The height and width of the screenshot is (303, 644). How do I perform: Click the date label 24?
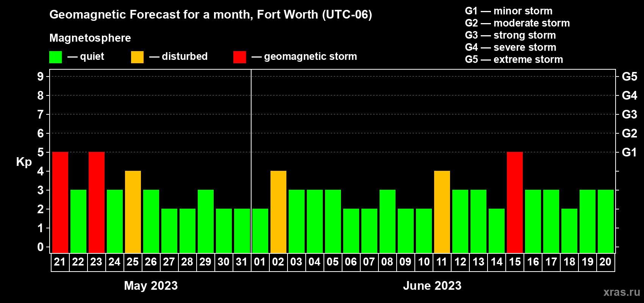pyautogui.click(x=114, y=262)
